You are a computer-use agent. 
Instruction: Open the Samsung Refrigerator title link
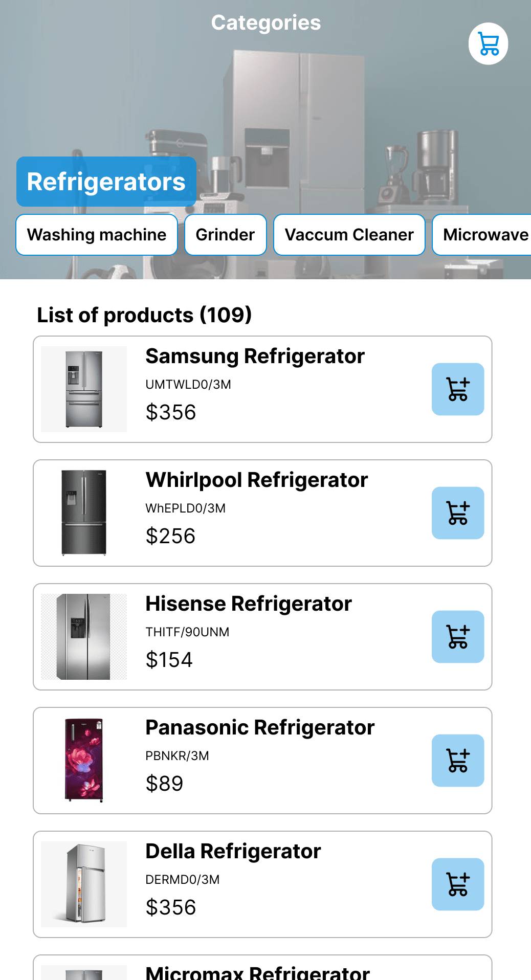point(255,357)
